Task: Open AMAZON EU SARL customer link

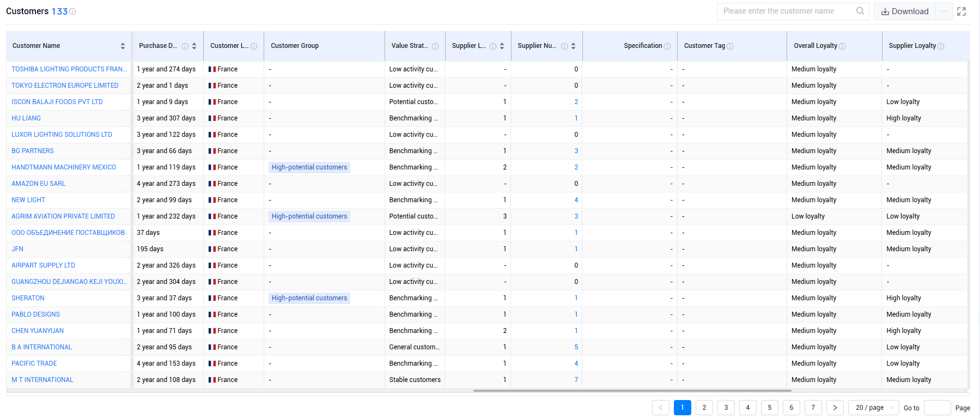Action: pyautogui.click(x=38, y=184)
